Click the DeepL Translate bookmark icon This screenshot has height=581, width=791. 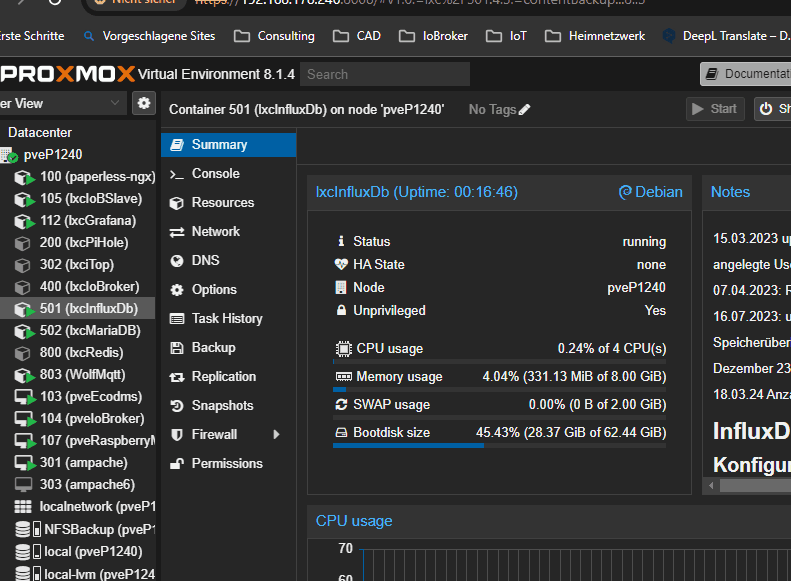point(669,36)
